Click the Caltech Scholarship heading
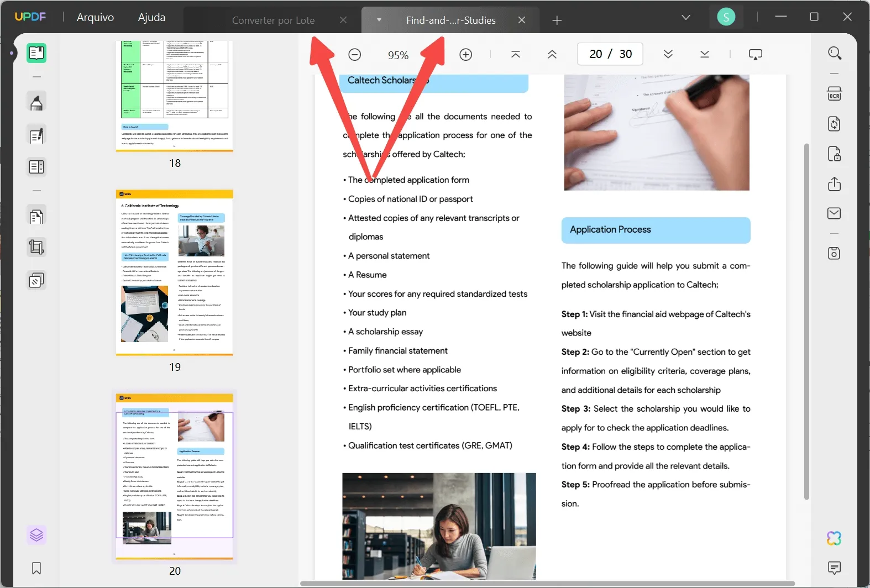 [388, 80]
